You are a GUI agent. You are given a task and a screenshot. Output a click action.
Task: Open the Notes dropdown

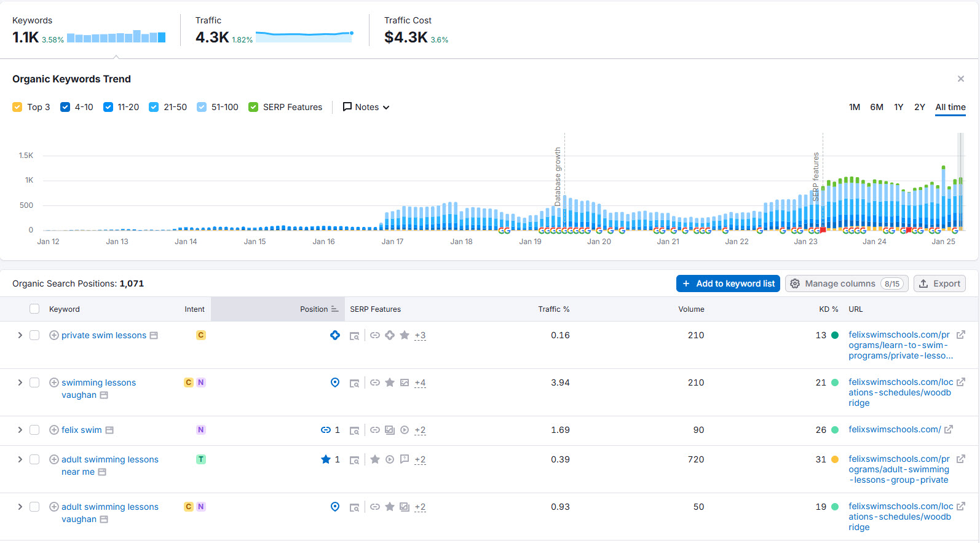(x=366, y=107)
